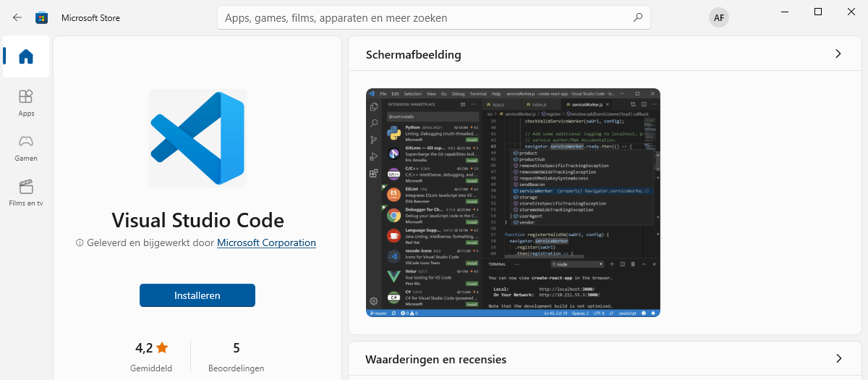868x380 pixels.
Task: Open the Films en tv section
Action: point(26,193)
